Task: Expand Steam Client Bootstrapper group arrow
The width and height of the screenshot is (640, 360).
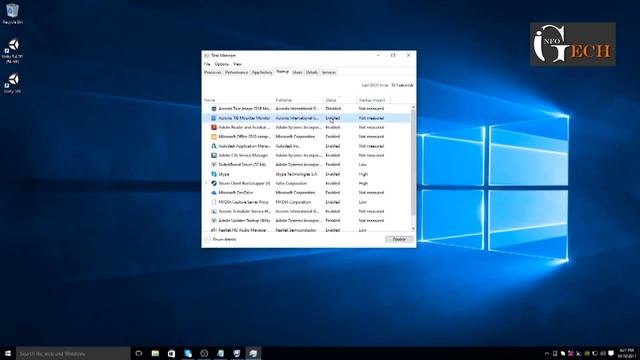Action: 207,183
